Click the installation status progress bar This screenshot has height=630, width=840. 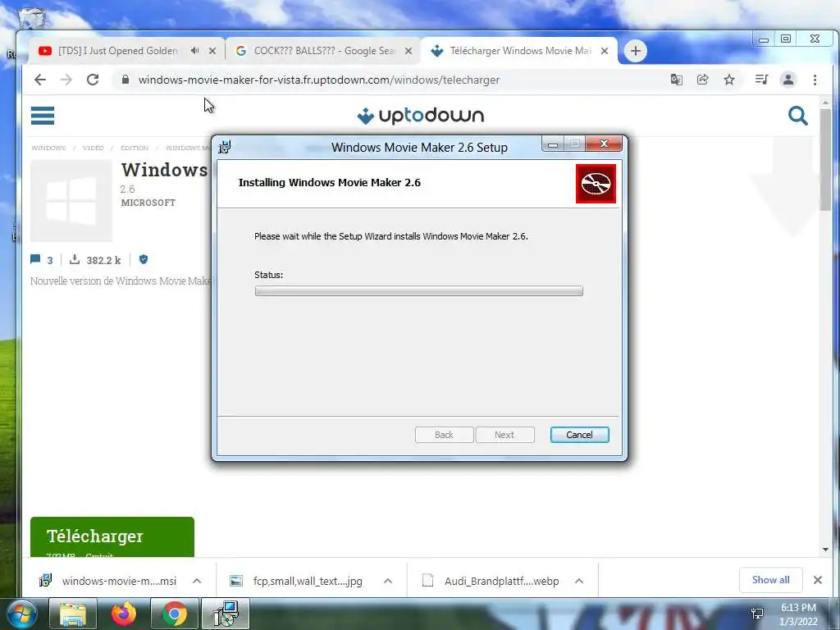tap(419, 291)
